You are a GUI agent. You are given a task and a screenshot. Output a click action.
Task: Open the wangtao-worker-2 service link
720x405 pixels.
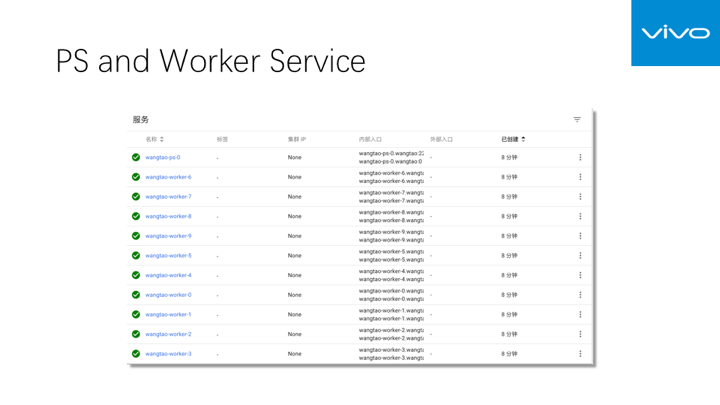point(168,334)
